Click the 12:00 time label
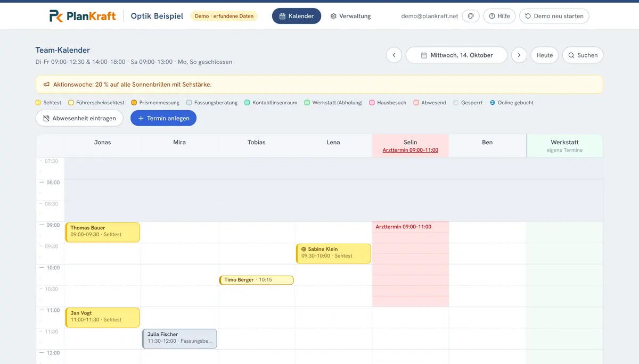Viewport: 639px width, 364px height. [x=53, y=353]
